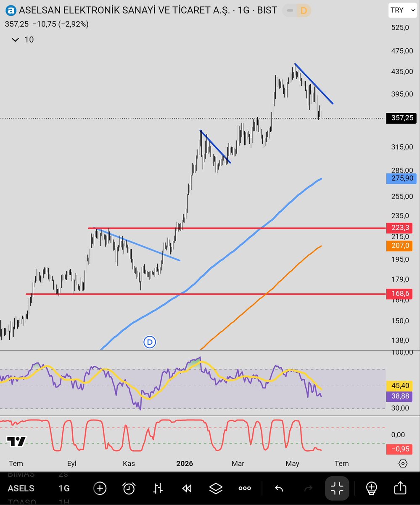Image resolution: width=420 pixels, height=505 pixels.
Task: Click the yellow RSI average label 45,40
Action: click(400, 385)
